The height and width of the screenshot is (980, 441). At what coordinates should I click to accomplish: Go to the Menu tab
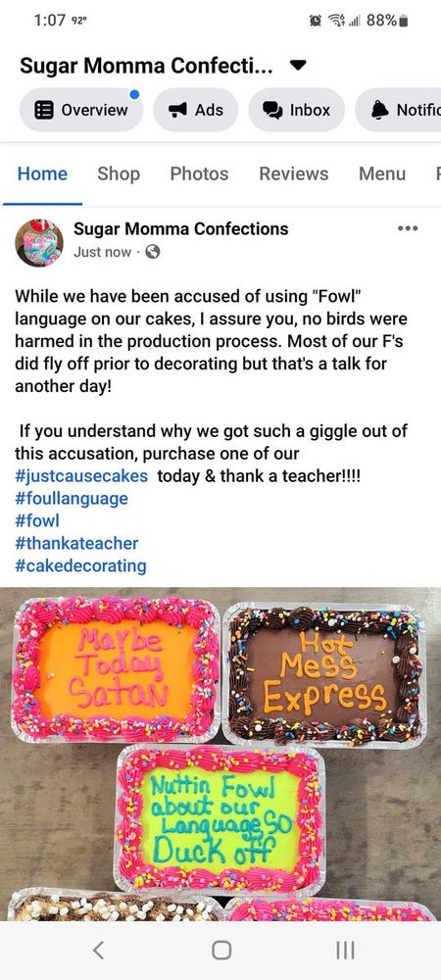[382, 173]
